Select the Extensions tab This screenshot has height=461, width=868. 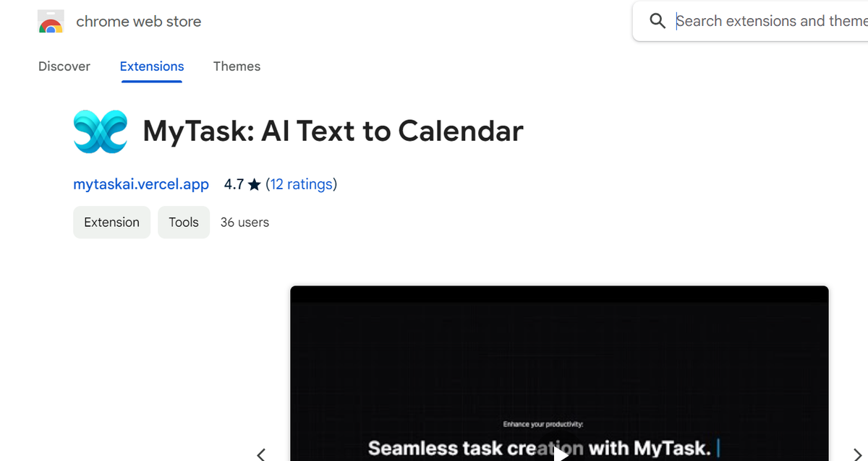pos(151,66)
